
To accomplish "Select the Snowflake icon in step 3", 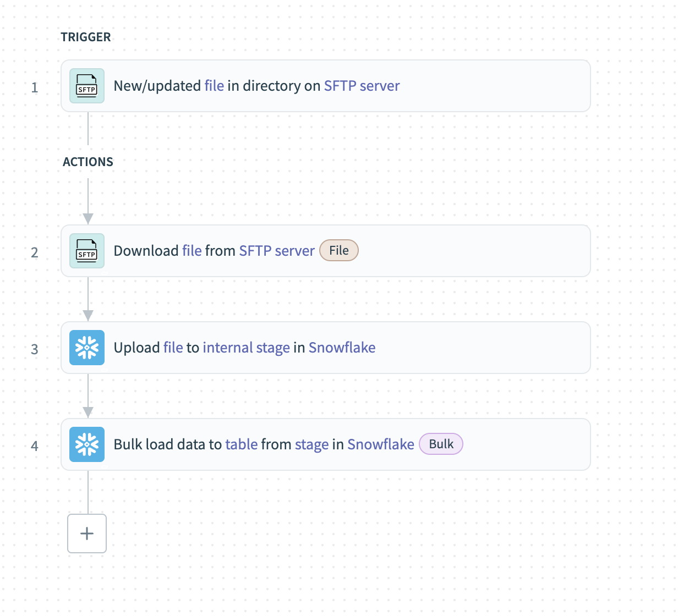I will click(86, 348).
